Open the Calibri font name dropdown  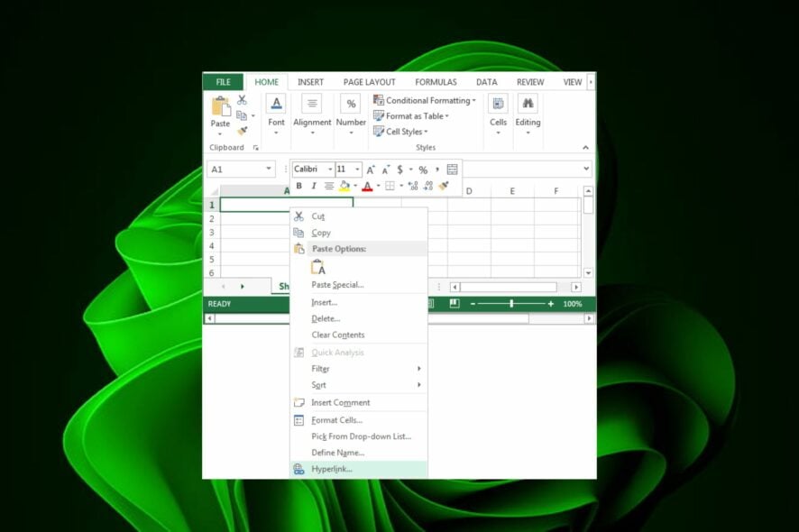tap(330, 170)
